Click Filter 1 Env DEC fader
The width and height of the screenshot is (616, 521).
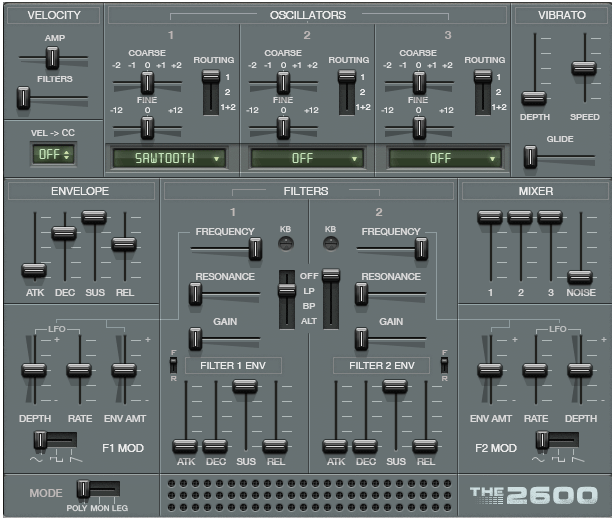215,446
